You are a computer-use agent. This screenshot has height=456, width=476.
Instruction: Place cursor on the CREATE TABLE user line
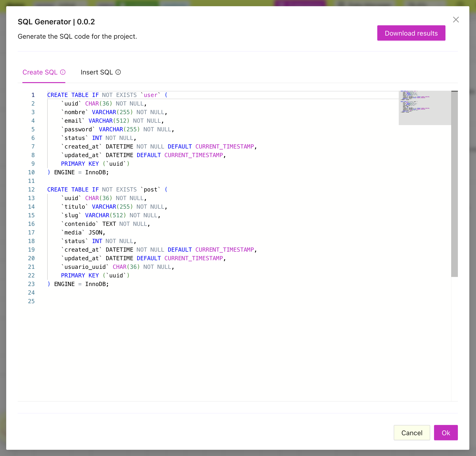107,95
